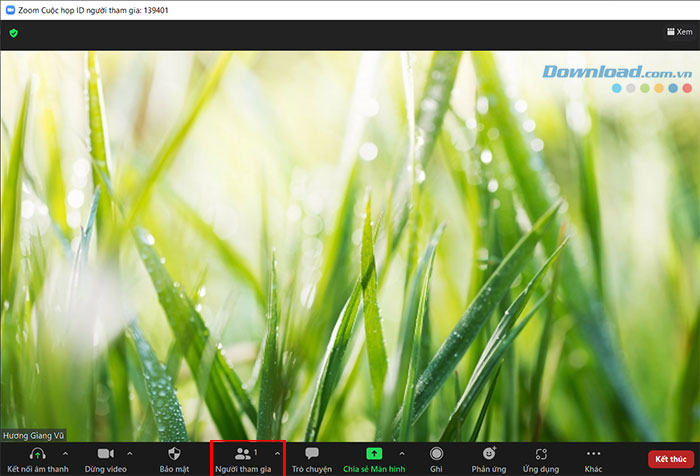Image resolution: width=700 pixels, height=476 pixels.
Task: Click the green encryption shield icon
Action: pyautogui.click(x=14, y=32)
